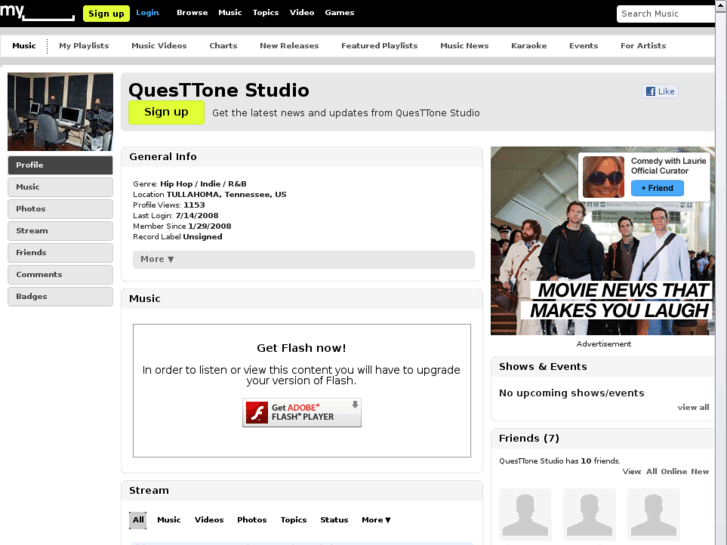Open the third friend avatar placeholder
This screenshot has width=727, height=545.
pyautogui.click(x=653, y=514)
